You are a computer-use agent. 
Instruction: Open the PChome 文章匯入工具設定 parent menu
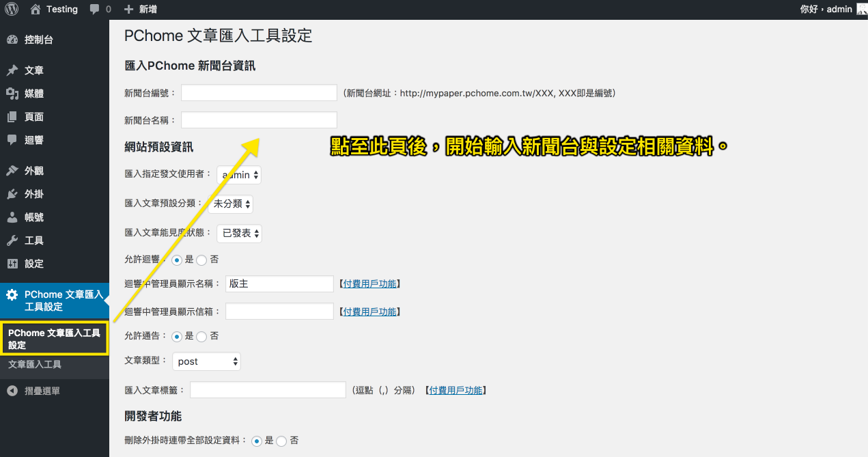pos(55,301)
